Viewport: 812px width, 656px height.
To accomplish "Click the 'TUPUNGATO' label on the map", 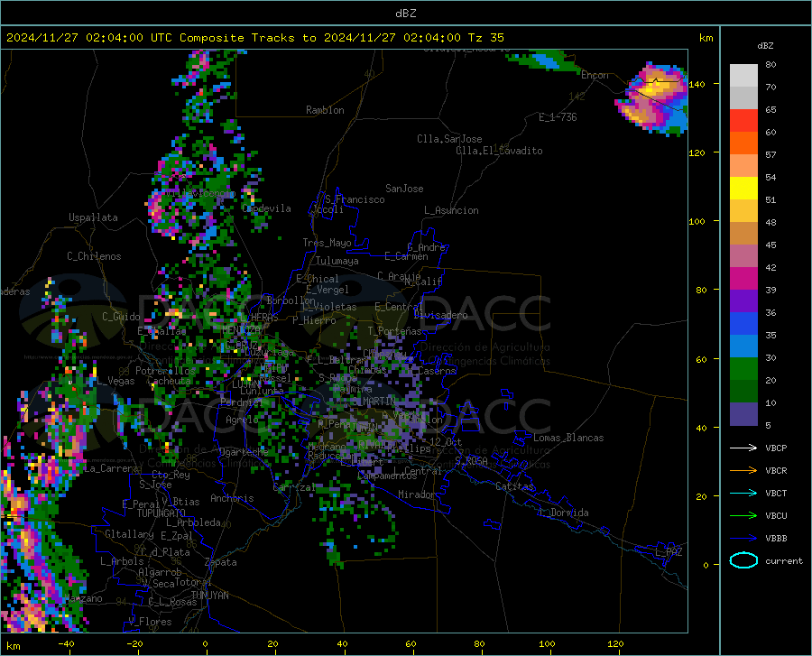I will [x=161, y=513].
